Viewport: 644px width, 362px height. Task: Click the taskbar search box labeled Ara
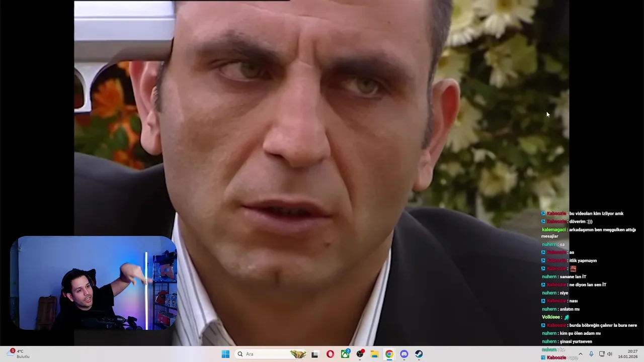pyautogui.click(x=271, y=354)
